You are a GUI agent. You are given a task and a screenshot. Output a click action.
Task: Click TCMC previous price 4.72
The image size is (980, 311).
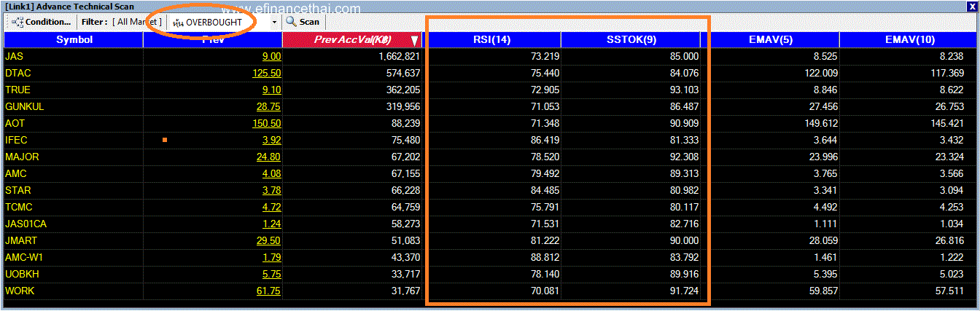[271, 208]
